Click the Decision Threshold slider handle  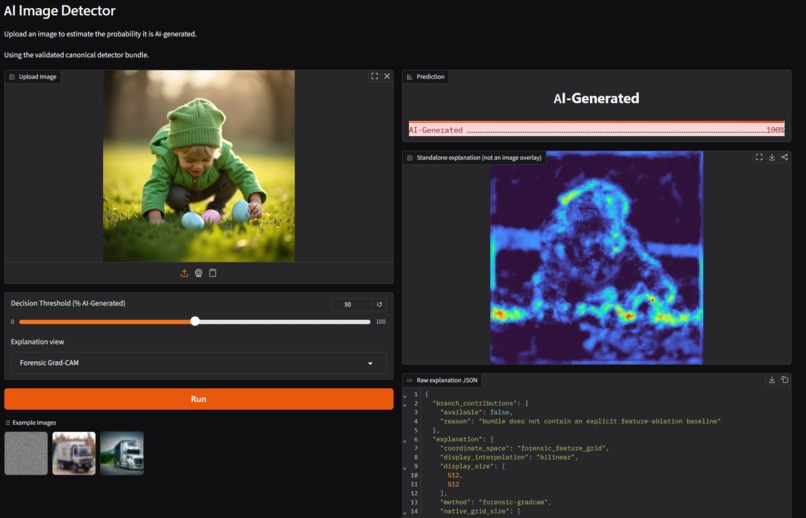(x=195, y=321)
